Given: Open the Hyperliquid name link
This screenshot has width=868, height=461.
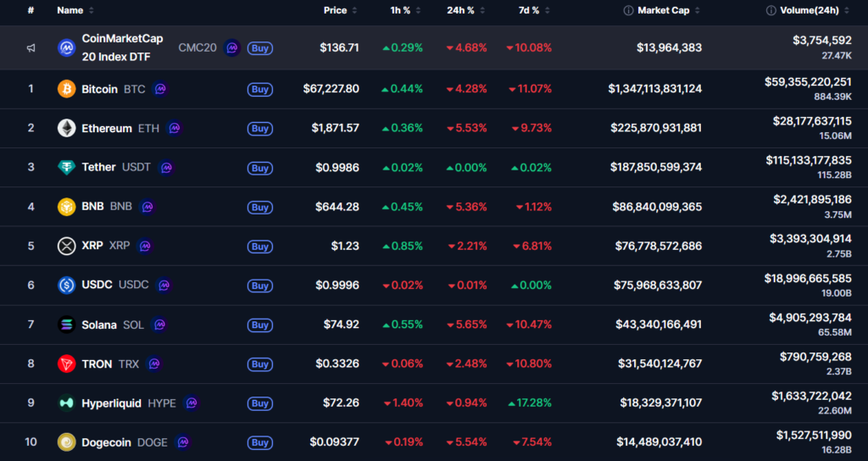Looking at the screenshot, I should click(111, 403).
